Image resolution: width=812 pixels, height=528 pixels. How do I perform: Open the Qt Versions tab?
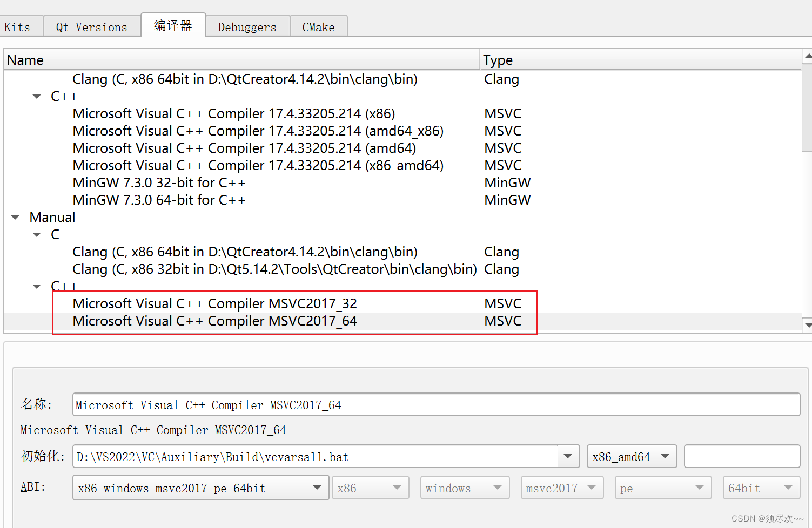(91, 27)
